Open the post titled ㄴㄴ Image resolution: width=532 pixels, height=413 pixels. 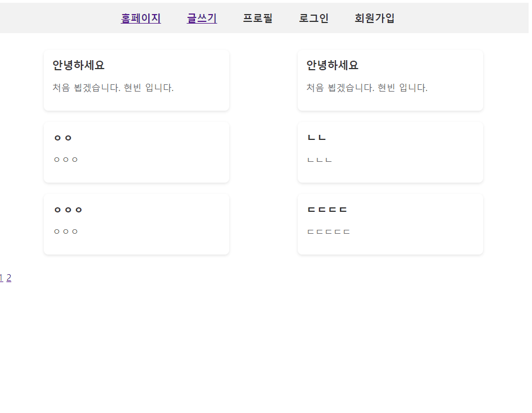pyautogui.click(x=316, y=138)
